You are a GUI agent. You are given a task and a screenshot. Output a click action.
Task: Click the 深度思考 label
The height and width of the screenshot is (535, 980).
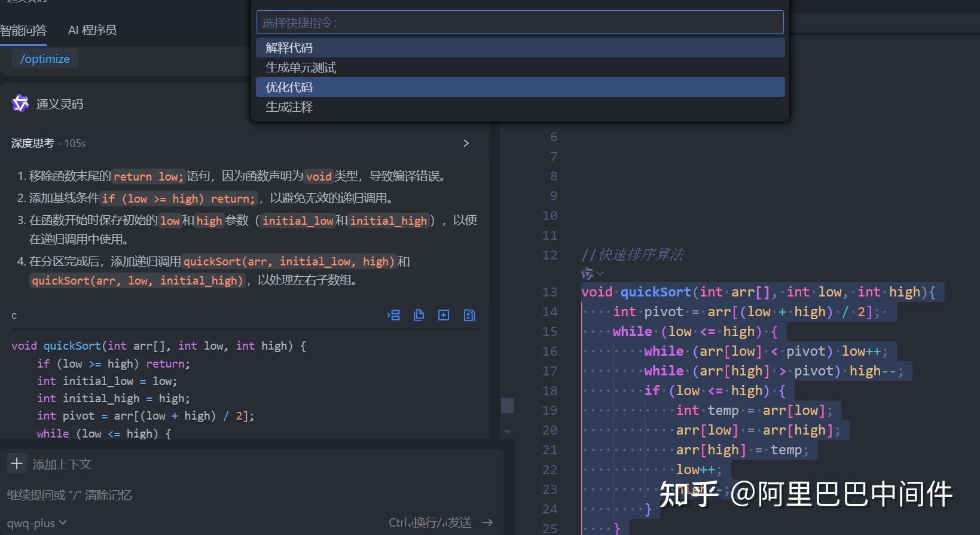click(x=32, y=143)
